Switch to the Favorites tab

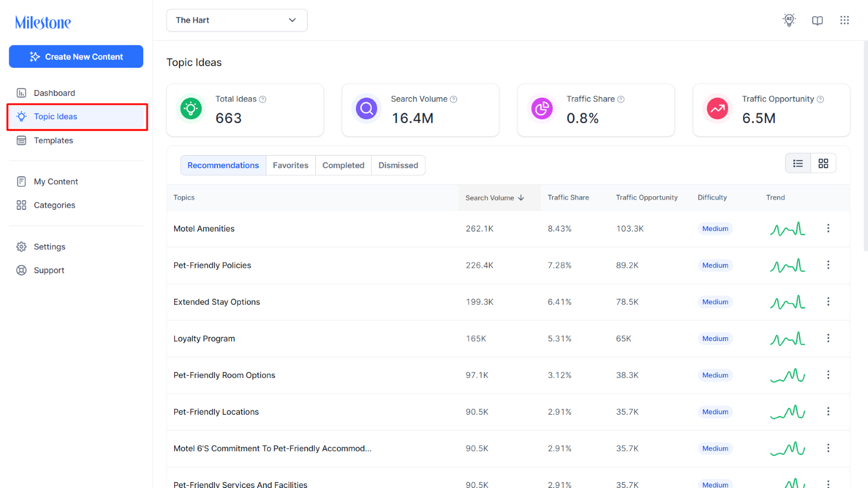click(290, 165)
